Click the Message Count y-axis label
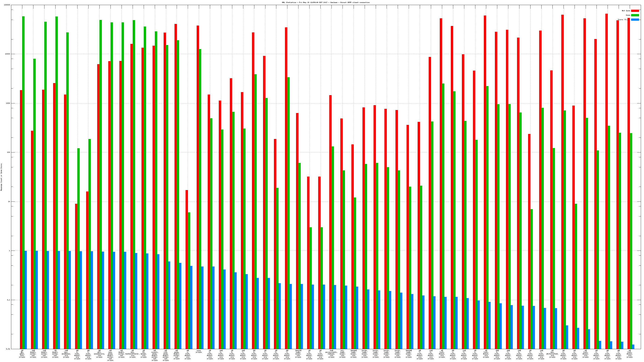Screen dimensions: 644x362 pyautogui.click(x=1, y=177)
